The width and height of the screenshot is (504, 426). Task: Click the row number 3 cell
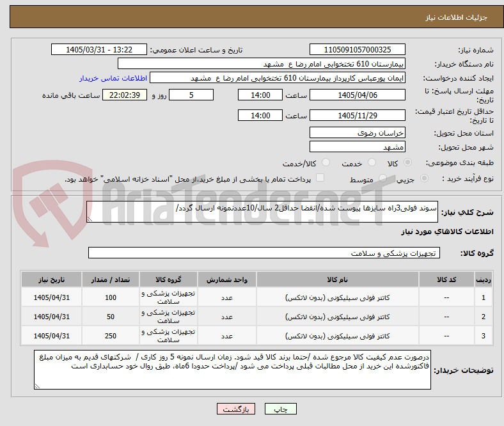pos(483,336)
